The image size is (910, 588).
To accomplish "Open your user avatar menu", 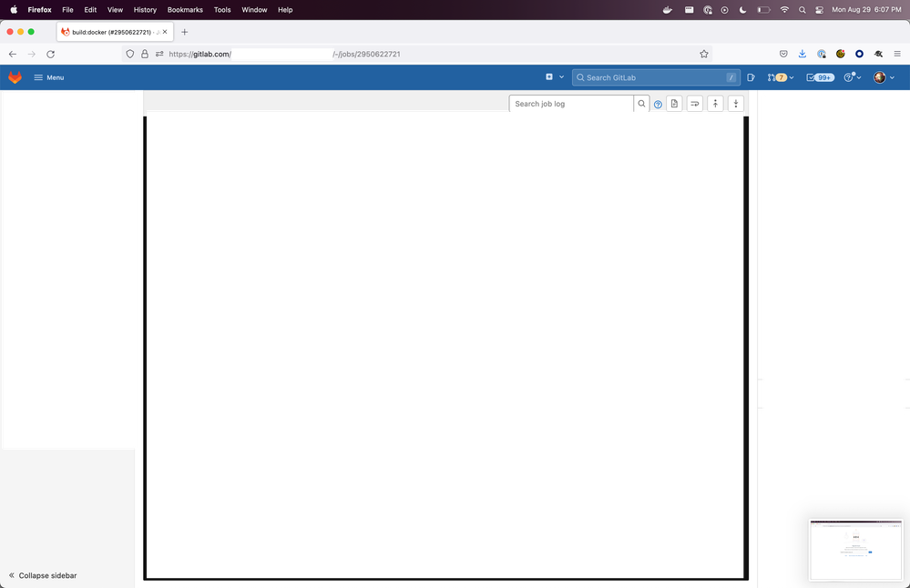I will click(x=879, y=77).
